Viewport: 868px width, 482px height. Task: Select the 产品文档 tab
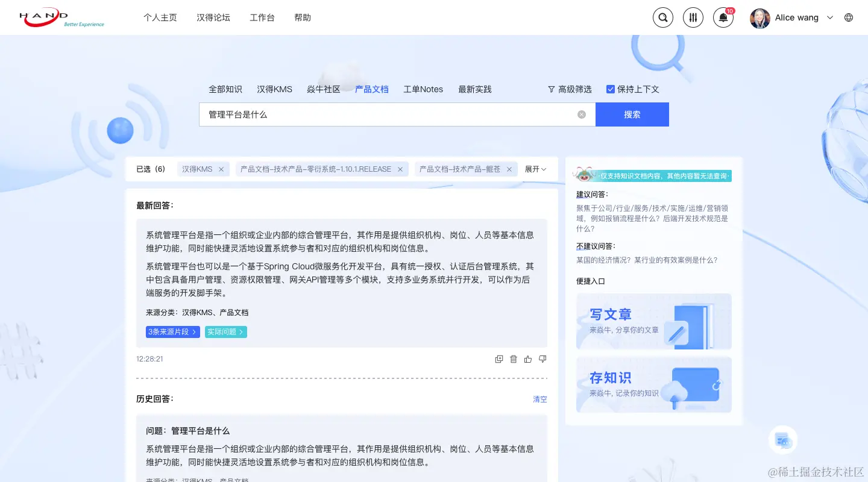point(372,89)
